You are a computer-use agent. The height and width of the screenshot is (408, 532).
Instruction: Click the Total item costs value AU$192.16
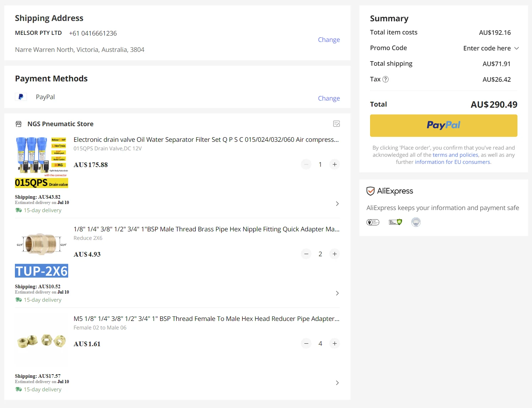(x=495, y=33)
